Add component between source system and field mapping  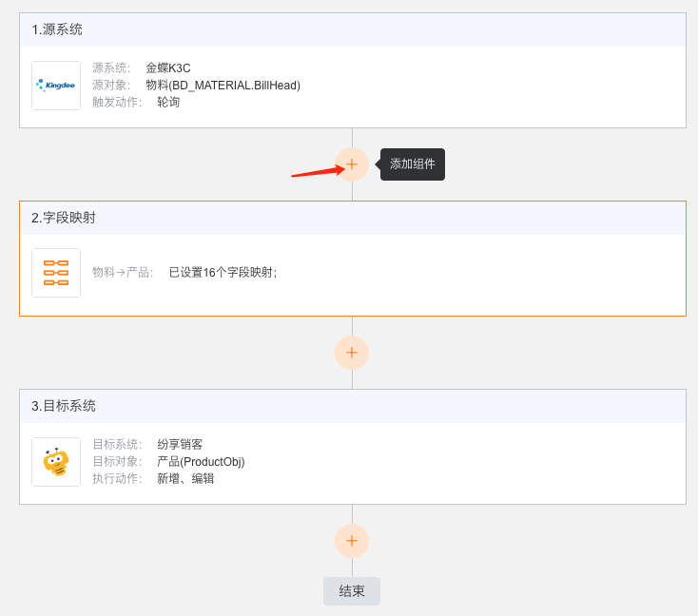(x=352, y=164)
